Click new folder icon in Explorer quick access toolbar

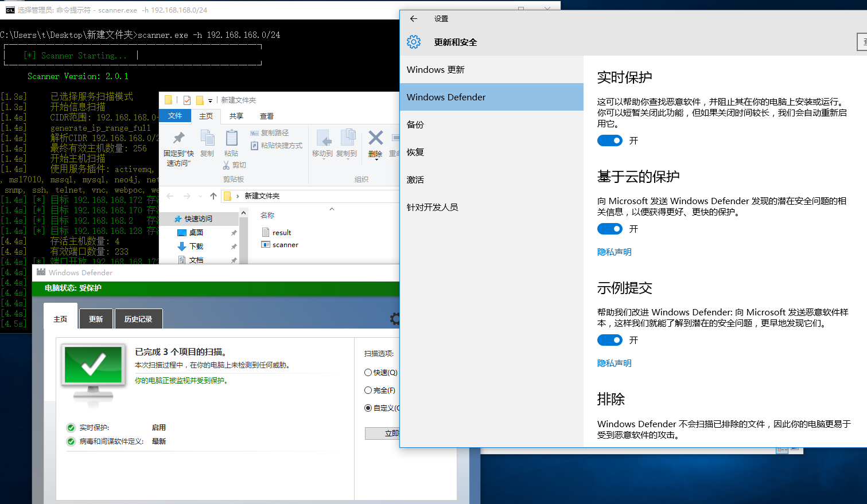pos(200,100)
